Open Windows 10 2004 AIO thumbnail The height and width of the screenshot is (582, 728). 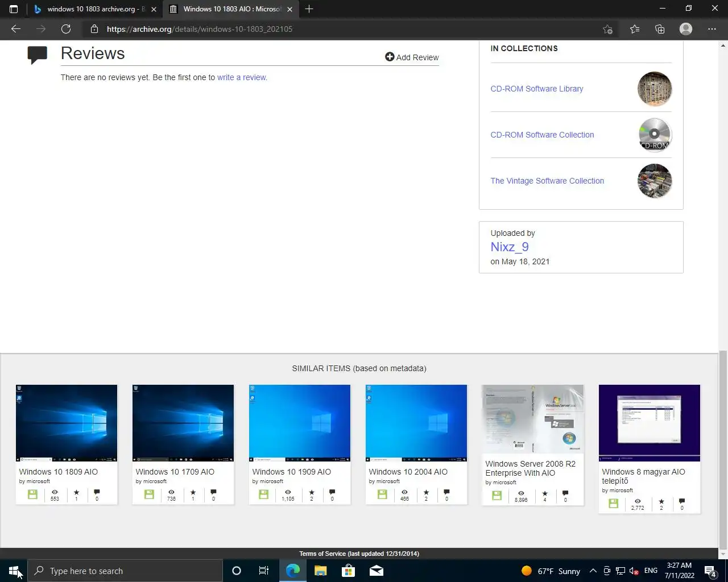point(416,423)
